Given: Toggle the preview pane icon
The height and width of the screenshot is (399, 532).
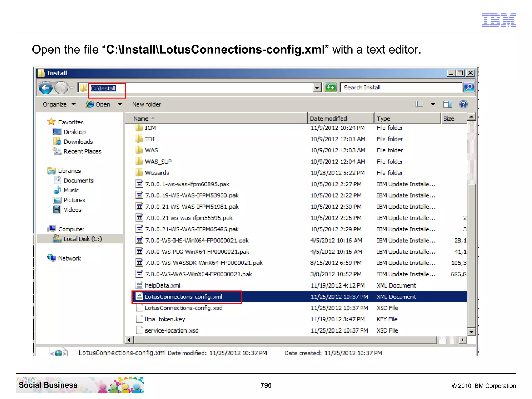Looking at the screenshot, I should (448, 104).
